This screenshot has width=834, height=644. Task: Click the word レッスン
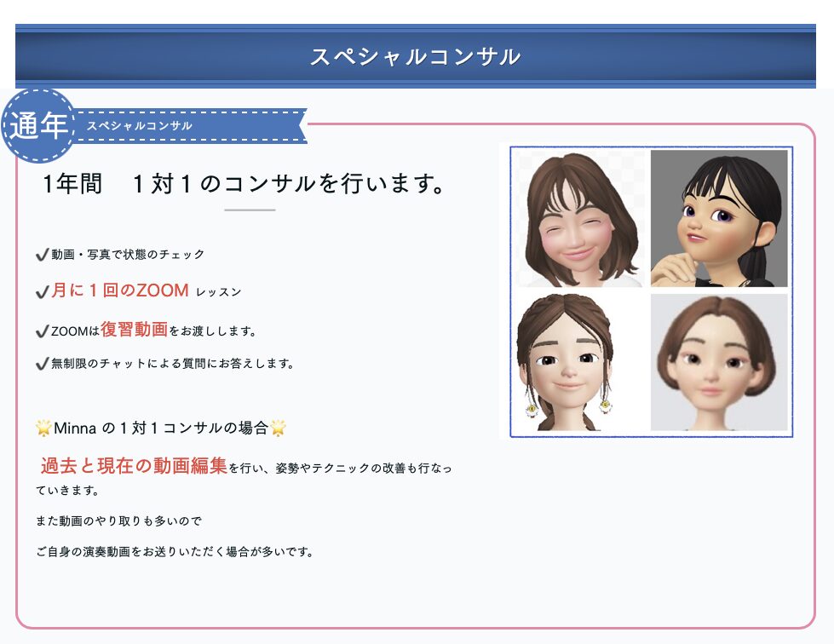[219, 292]
